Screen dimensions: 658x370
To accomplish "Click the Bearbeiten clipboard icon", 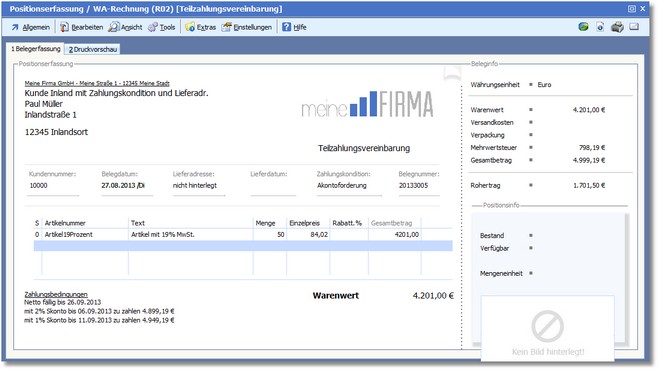I will coord(64,27).
